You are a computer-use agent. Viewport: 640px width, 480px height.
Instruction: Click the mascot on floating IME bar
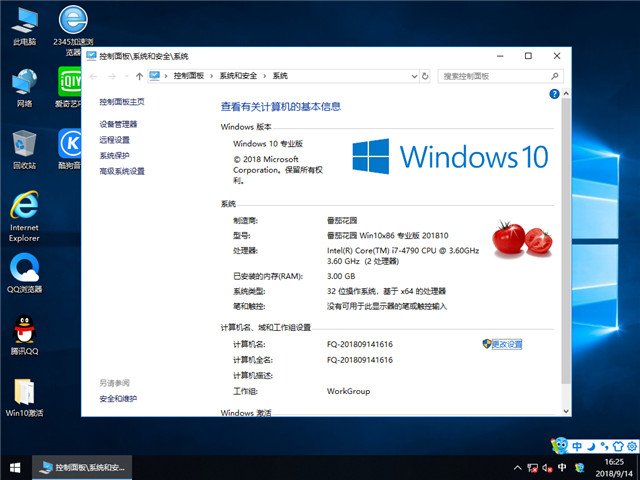pos(560,446)
